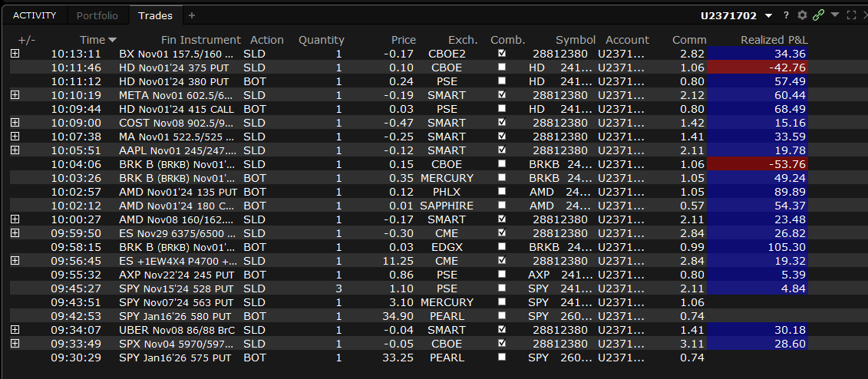Open dropdown arrow next to link icon
This screenshot has width=868, height=379.
pyautogui.click(x=835, y=15)
